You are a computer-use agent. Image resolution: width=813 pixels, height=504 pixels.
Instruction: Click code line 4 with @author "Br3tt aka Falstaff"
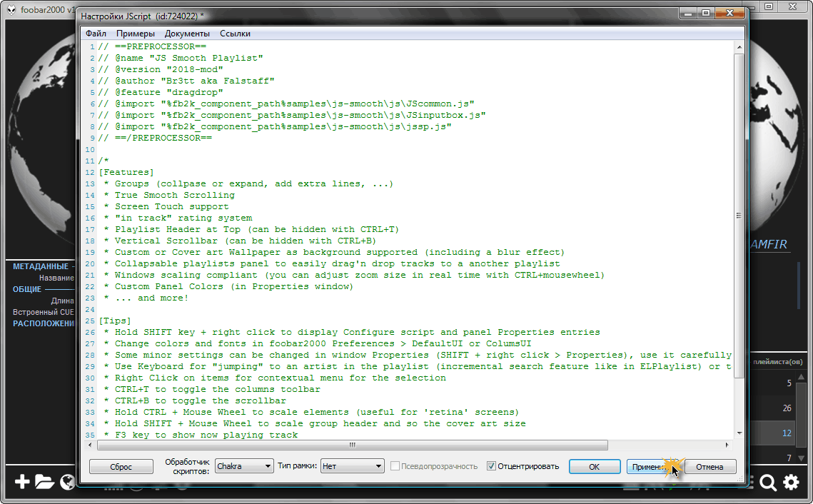(x=187, y=81)
